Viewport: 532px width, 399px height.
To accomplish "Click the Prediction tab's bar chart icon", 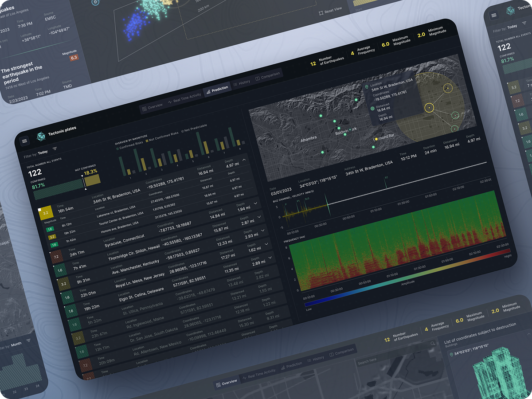I will pyautogui.click(x=208, y=91).
